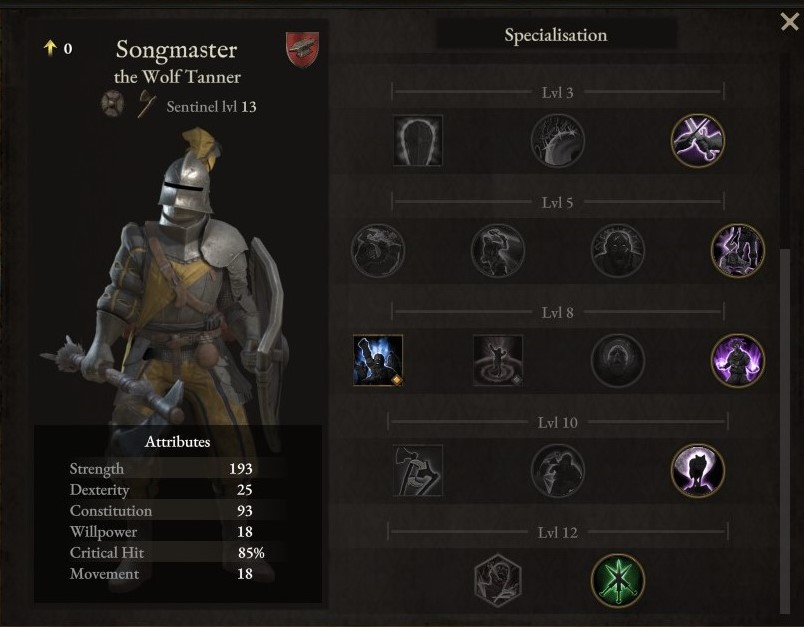This screenshot has width=804, height=627.
Task: Click the round shield equipment icon
Action: point(112,104)
